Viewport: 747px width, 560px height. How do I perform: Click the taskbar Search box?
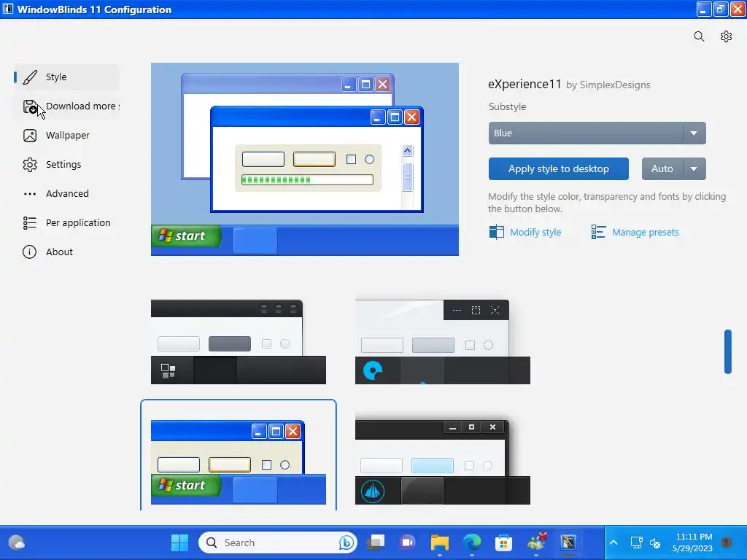278,542
